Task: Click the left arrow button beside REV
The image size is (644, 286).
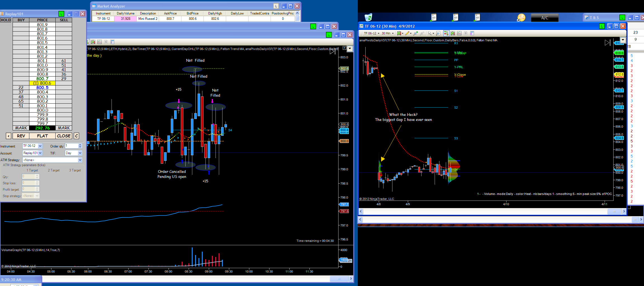Action: coord(9,136)
